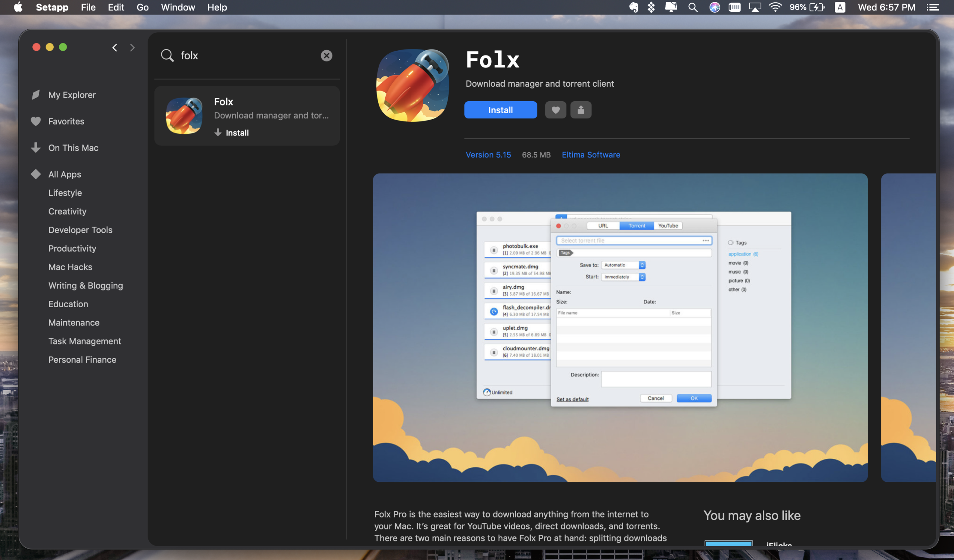The height and width of the screenshot is (560, 954).
Task: Click the blue Install button
Action: click(x=500, y=110)
